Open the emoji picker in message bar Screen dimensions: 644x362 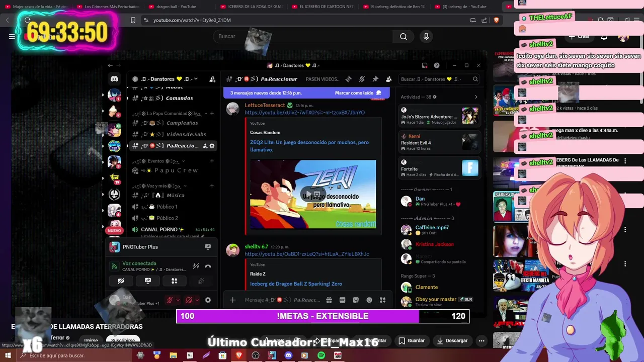click(369, 300)
